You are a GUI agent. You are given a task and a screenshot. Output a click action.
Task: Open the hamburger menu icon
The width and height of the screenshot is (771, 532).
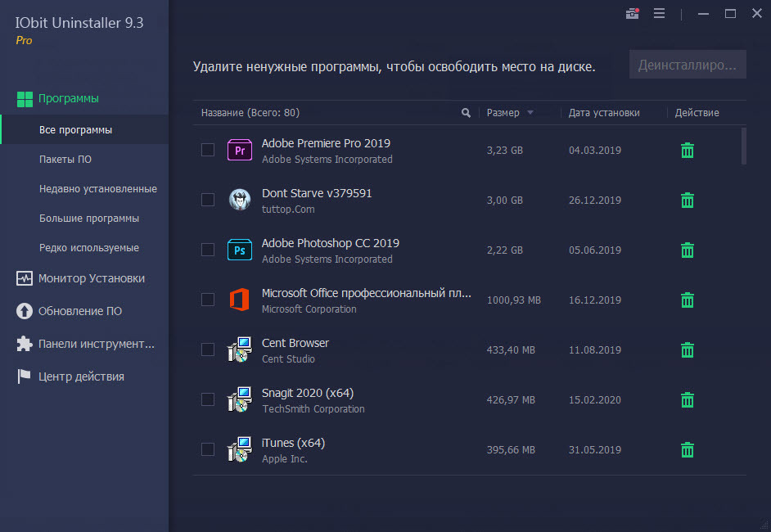(659, 13)
